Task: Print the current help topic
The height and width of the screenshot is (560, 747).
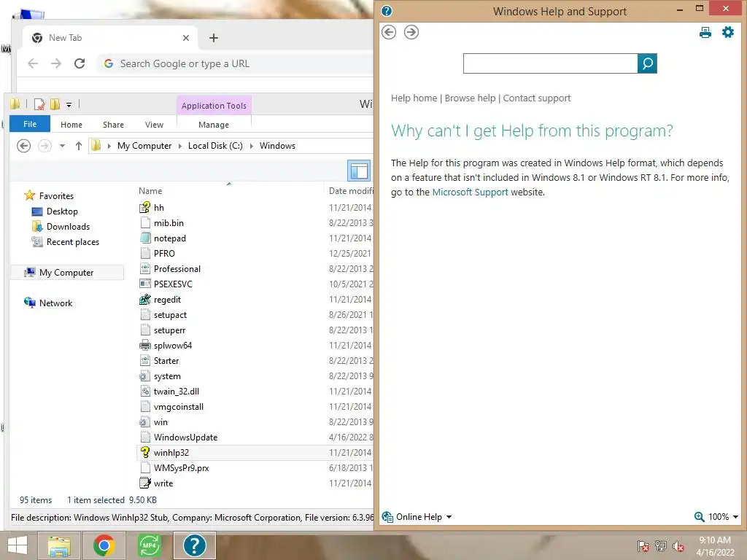Action: (x=705, y=32)
